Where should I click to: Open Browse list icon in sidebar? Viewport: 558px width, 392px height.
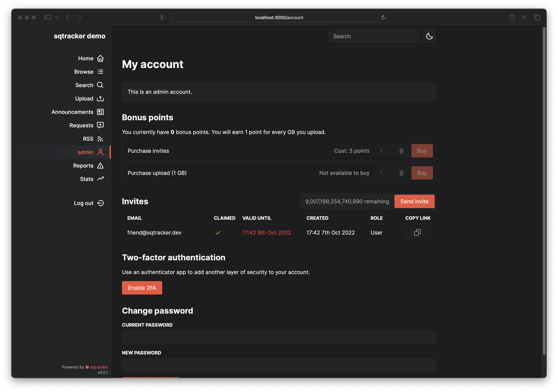[100, 72]
